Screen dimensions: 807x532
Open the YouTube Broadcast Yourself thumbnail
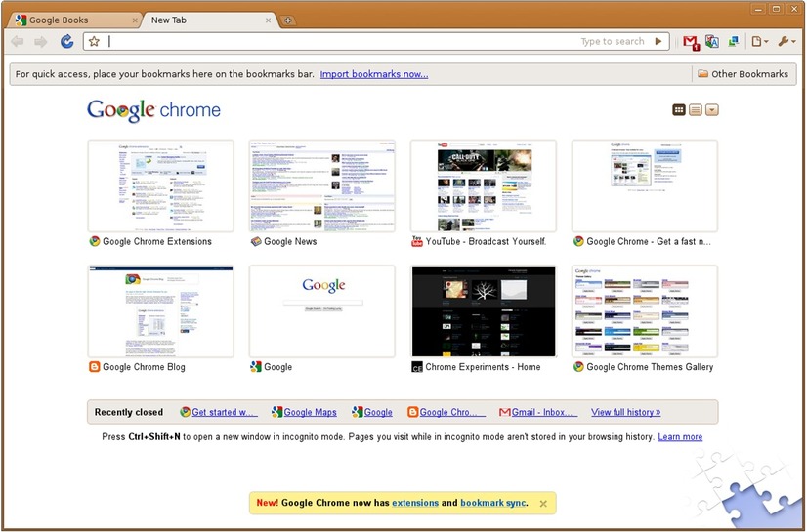point(484,185)
